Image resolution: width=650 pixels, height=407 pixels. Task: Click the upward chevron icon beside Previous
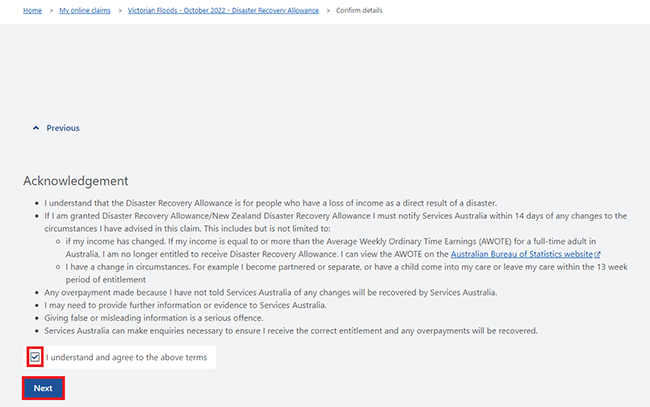[36, 128]
